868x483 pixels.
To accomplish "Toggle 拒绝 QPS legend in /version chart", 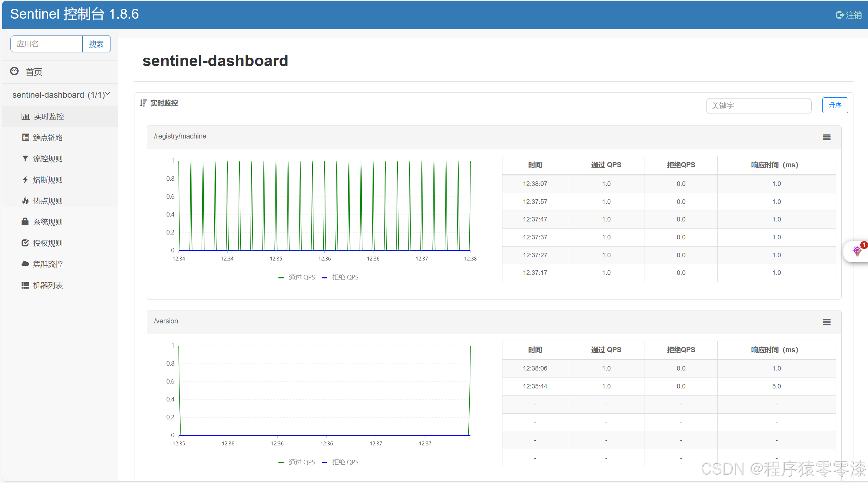I will click(340, 462).
